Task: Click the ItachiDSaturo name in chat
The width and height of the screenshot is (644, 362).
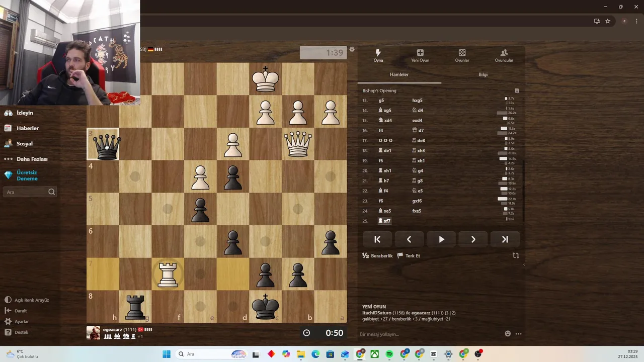Action: point(376,313)
